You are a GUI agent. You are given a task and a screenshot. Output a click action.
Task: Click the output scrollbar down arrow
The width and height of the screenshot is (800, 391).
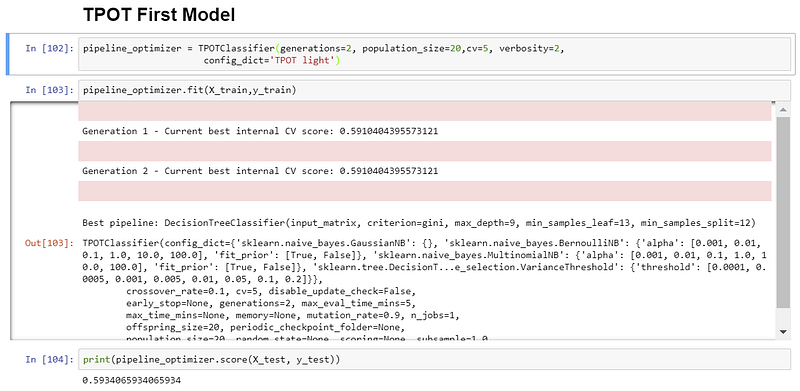coord(783,332)
